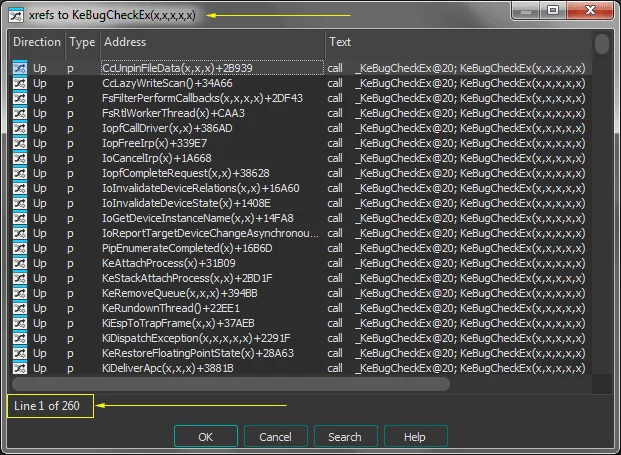Click the xref icon beside KiDispatchException row
Viewport: 621px width, 455px height.
tap(20, 338)
